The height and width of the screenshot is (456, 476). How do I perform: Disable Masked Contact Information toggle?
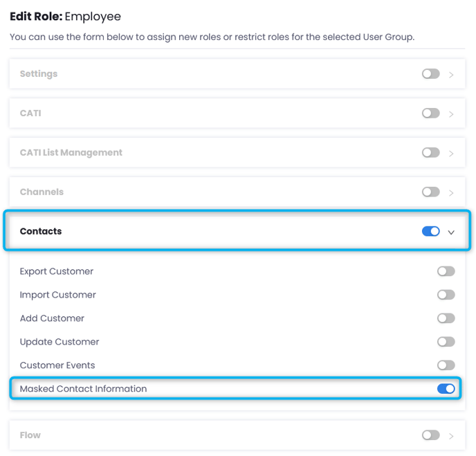click(x=446, y=389)
